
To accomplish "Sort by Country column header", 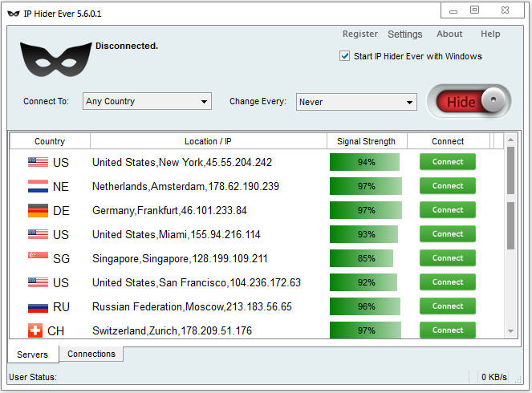I will tap(50, 141).
